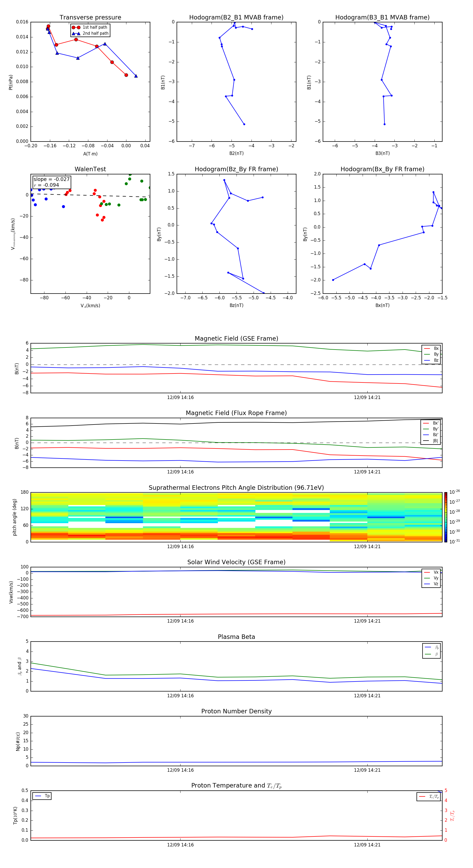The width and height of the screenshot is (473, 868).
Task: Click '12/09 14:16' tick under Proton Temperature panel
Action: [181, 845]
